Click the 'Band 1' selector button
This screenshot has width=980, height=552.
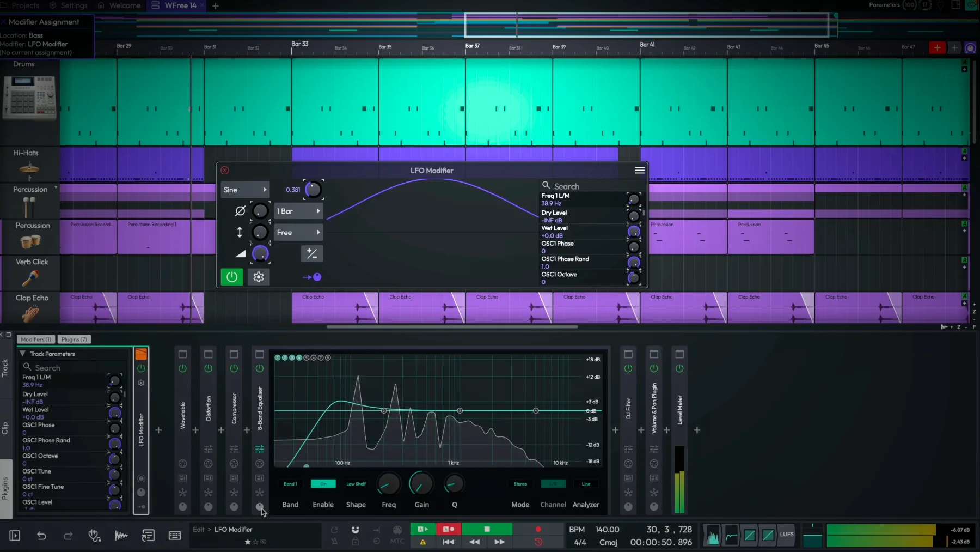(290, 484)
